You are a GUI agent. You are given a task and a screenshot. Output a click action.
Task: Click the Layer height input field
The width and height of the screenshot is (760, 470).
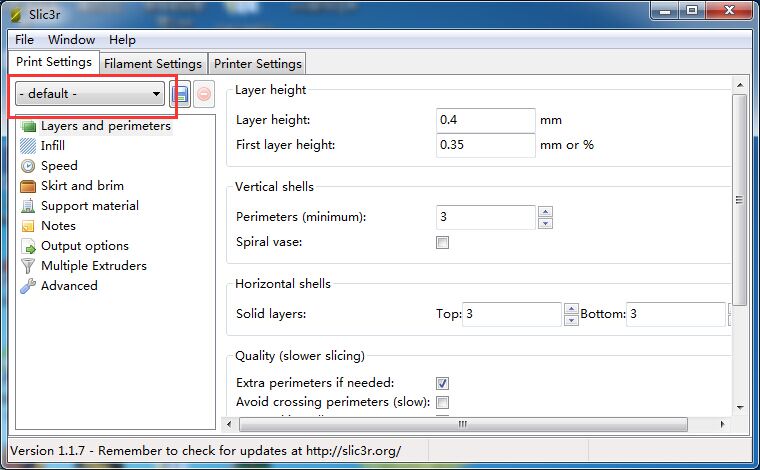tap(486, 120)
